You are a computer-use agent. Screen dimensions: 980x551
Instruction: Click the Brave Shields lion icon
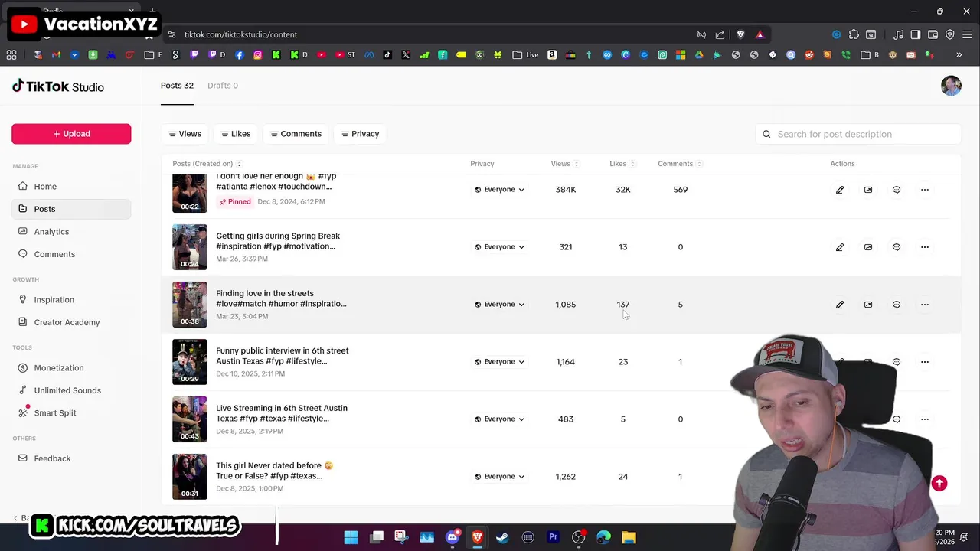click(740, 34)
